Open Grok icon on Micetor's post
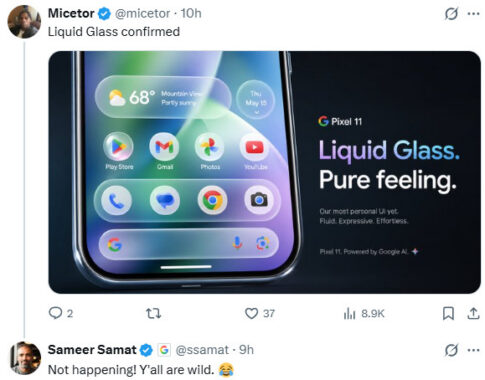 pyautogui.click(x=451, y=14)
